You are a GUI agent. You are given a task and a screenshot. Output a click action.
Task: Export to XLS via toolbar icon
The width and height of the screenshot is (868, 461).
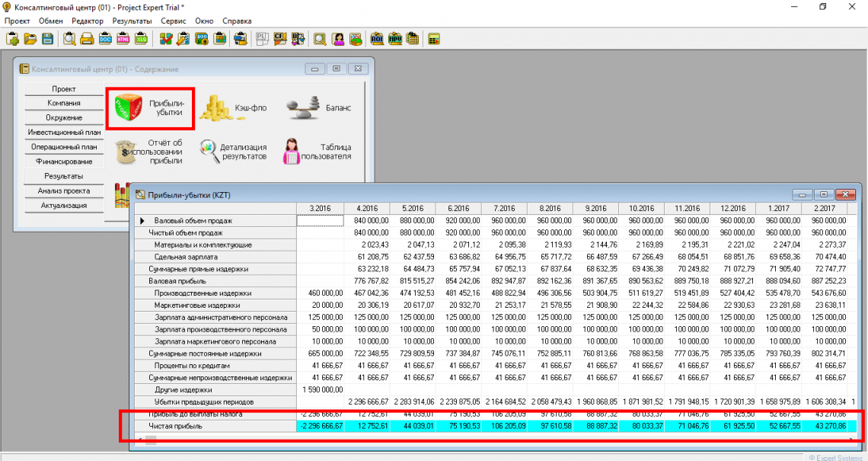(141, 39)
